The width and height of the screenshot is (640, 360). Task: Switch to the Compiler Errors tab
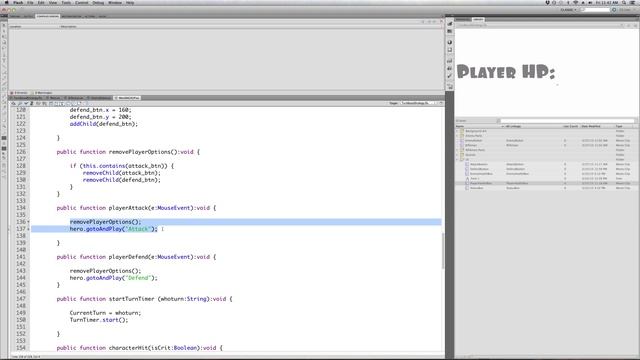tap(47, 16)
